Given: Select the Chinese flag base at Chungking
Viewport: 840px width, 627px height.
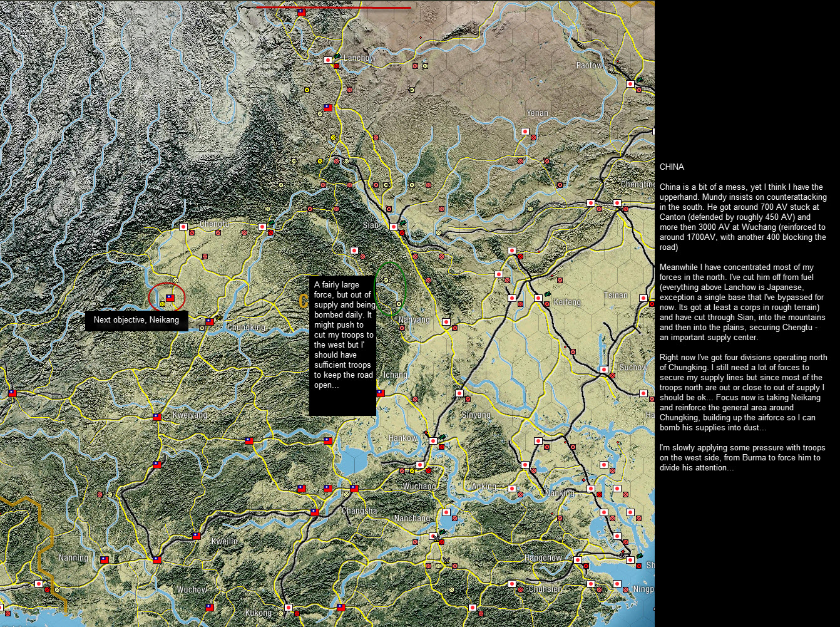Looking at the screenshot, I should coord(210,322).
